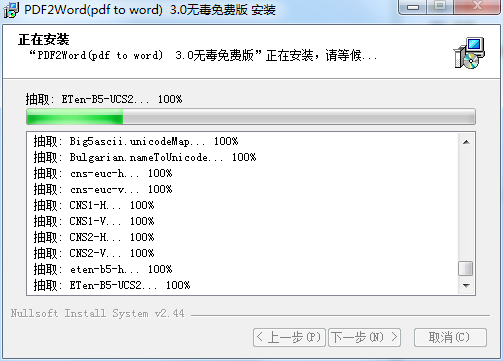This screenshot has width=503, height=361.
Task: Click the setup computer-and-disc icon in header
Action: tap(469, 53)
